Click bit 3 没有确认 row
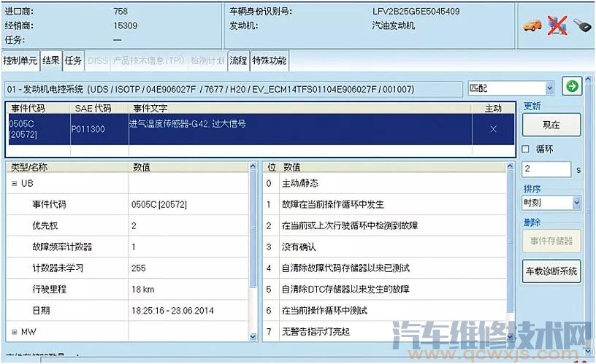The image size is (596, 364). (384, 247)
